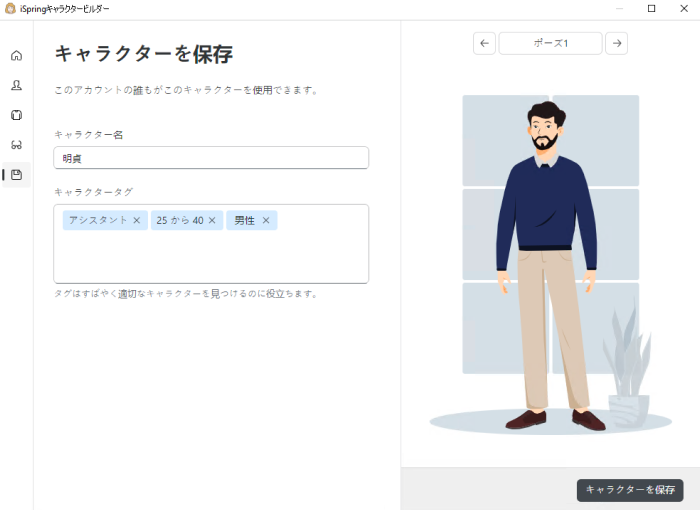Select the save disk sidebar icon
Image resolution: width=700 pixels, height=510 pixels.
pos(17,175)
